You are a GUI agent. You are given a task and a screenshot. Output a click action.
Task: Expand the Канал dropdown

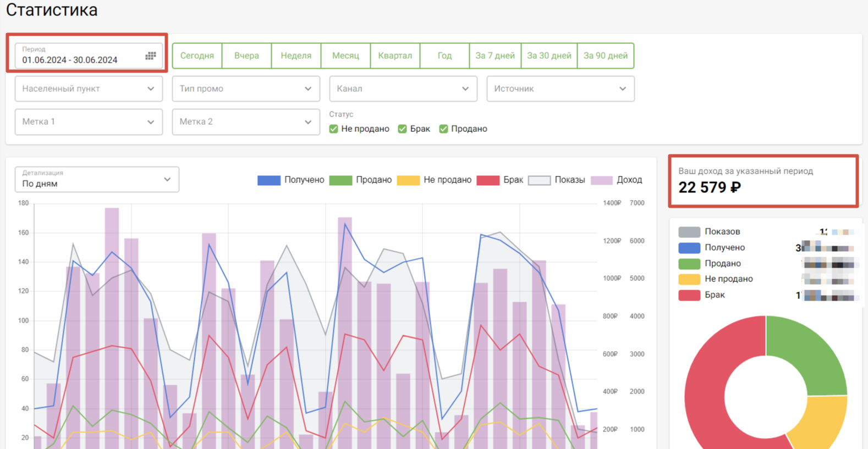coord(403,88)
